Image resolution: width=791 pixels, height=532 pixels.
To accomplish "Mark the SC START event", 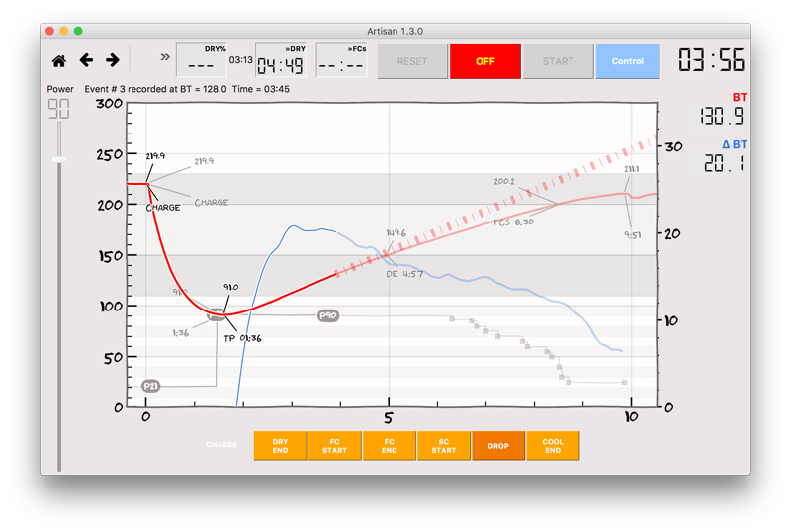I will (x=443, y=446).
